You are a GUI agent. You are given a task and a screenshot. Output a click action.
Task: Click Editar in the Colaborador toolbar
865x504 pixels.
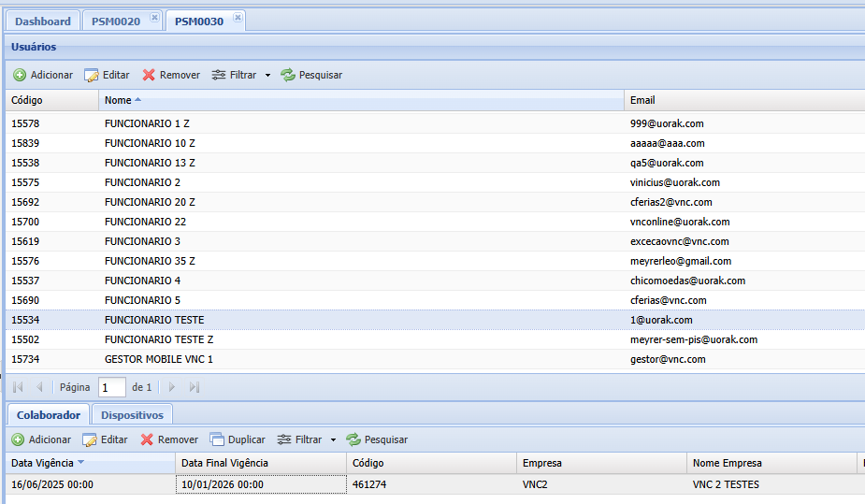[x=105, y=439]
